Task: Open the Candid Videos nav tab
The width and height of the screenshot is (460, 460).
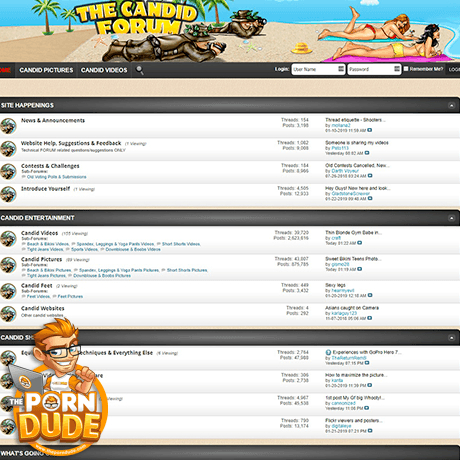Action: click(104, 70)
